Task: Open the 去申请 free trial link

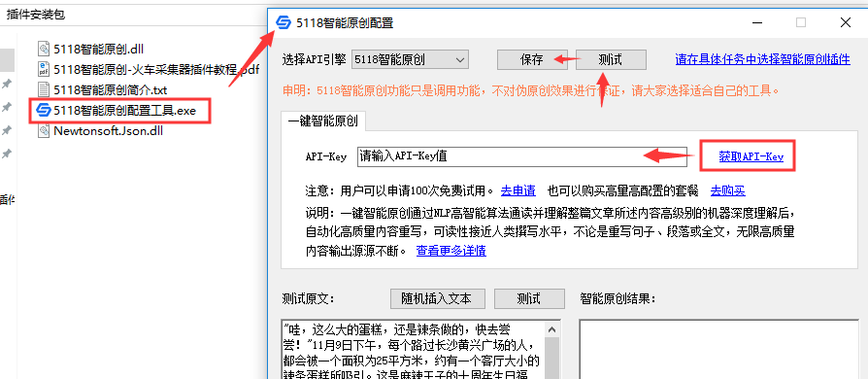Action: 518,191
